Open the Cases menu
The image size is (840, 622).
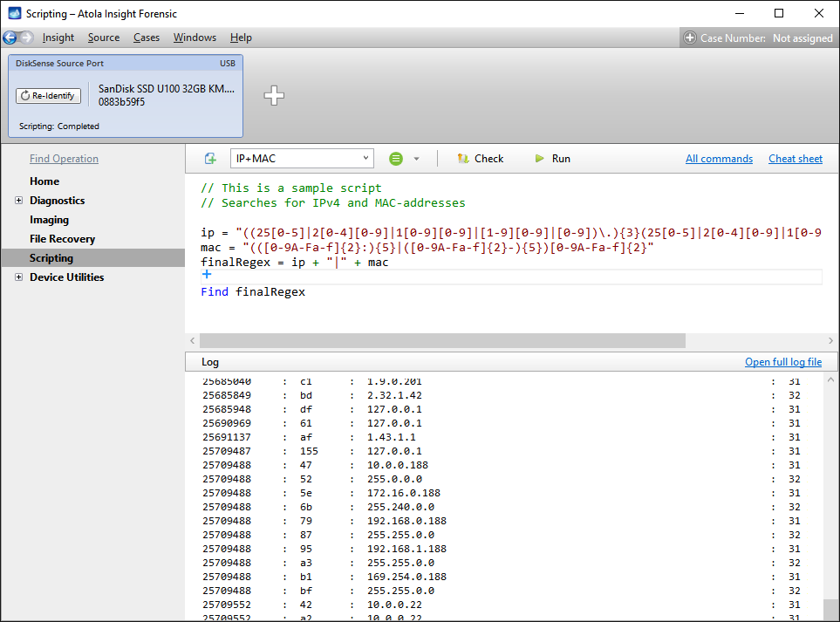point(147,38)
